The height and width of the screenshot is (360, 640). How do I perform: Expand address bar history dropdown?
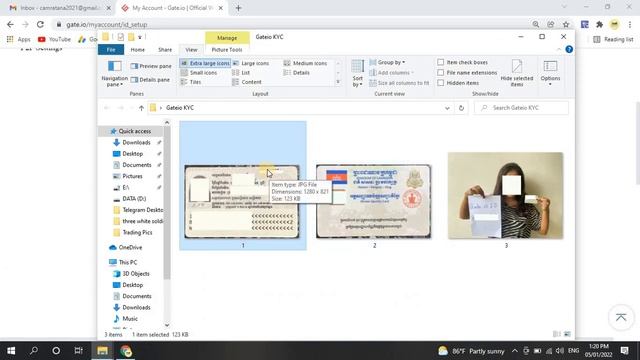(x=447, y=108)
